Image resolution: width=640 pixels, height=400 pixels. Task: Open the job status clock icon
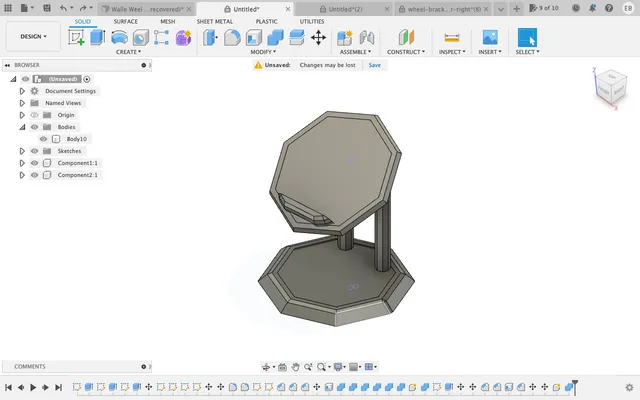[576, 8]
